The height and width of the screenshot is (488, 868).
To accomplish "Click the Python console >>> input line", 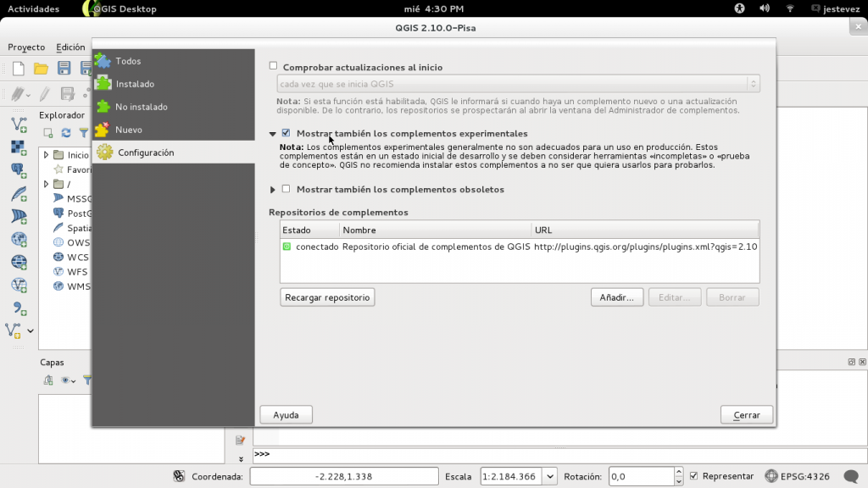I will [x=559, y=454].
